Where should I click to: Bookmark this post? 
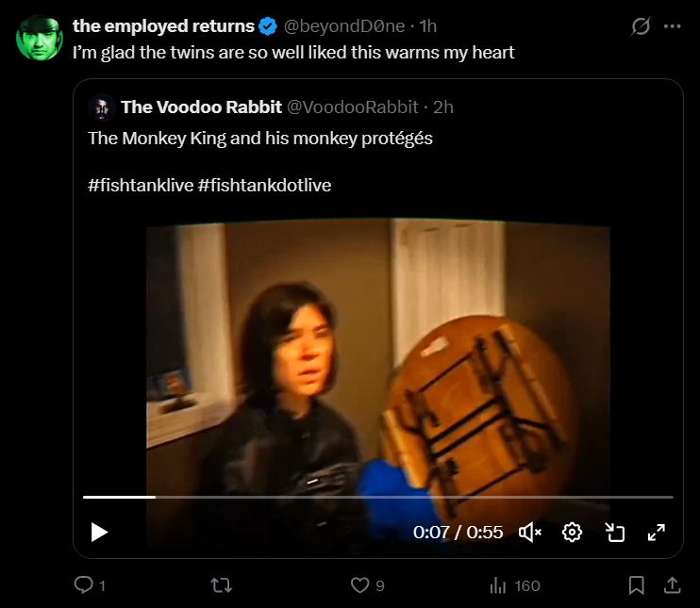coord(636,585)
